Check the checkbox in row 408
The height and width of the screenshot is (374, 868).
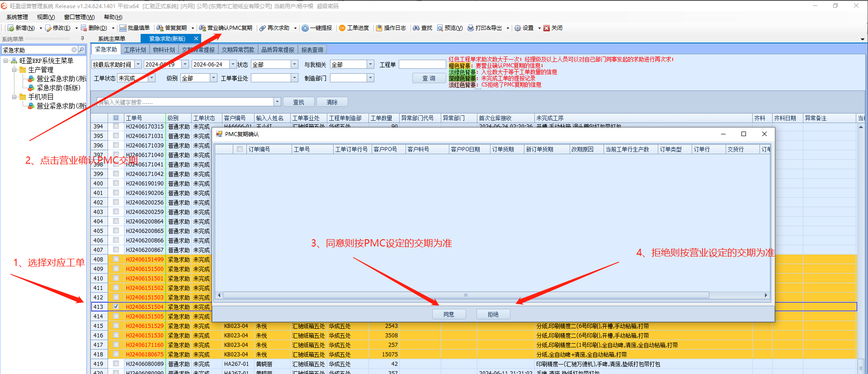(116, 259)
